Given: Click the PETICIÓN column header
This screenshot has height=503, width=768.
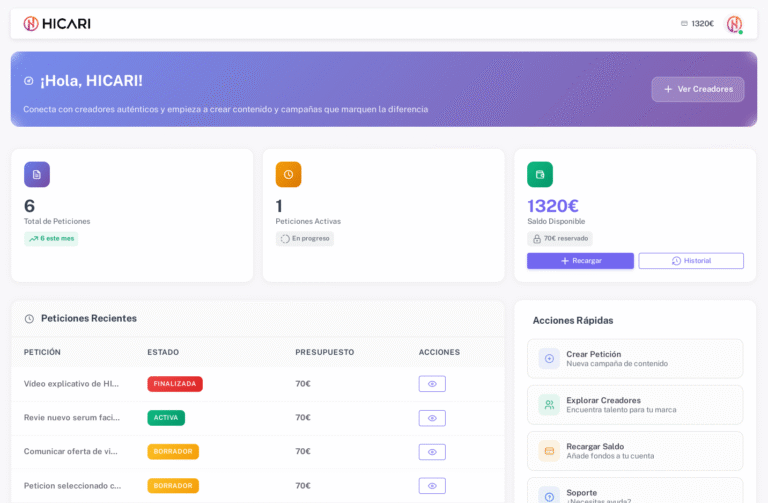Looking at the screenshot, I should point(42,352).
